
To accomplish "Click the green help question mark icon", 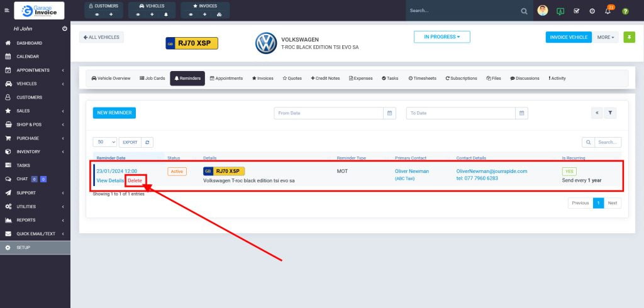I will point(625,11).
